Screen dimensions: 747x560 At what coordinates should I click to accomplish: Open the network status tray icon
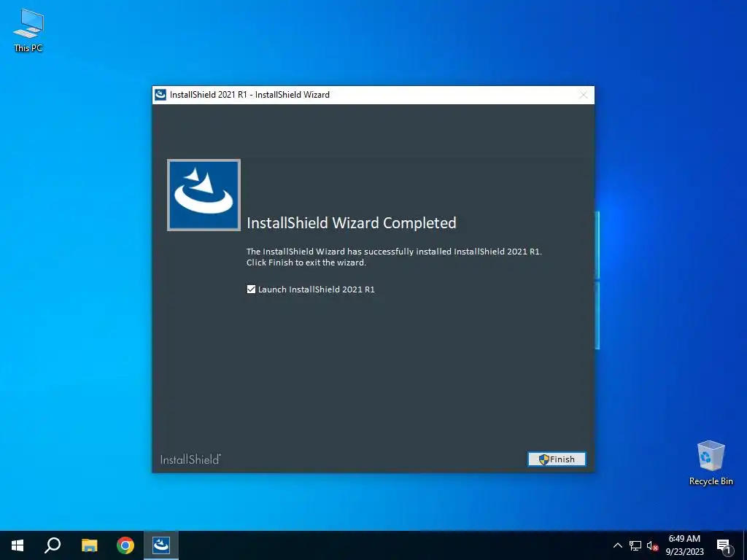click(635, 545)
